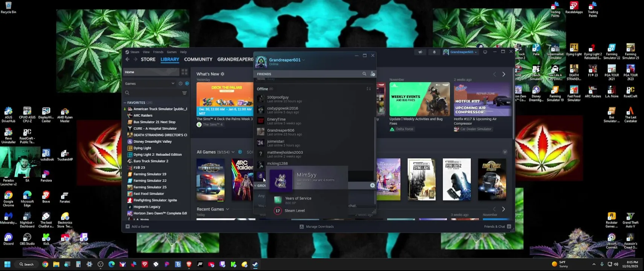Collapse the FAVORITES category
This screenshot has height=271, width=644.
click(x=125, y=103)
